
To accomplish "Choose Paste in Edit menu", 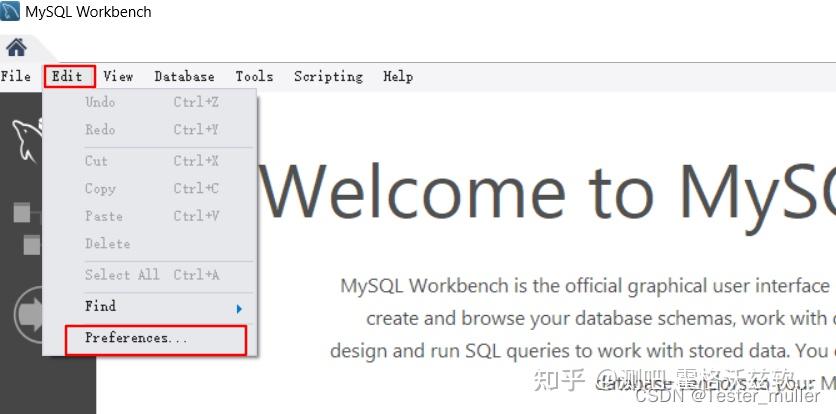I will (x=150, y=216).
